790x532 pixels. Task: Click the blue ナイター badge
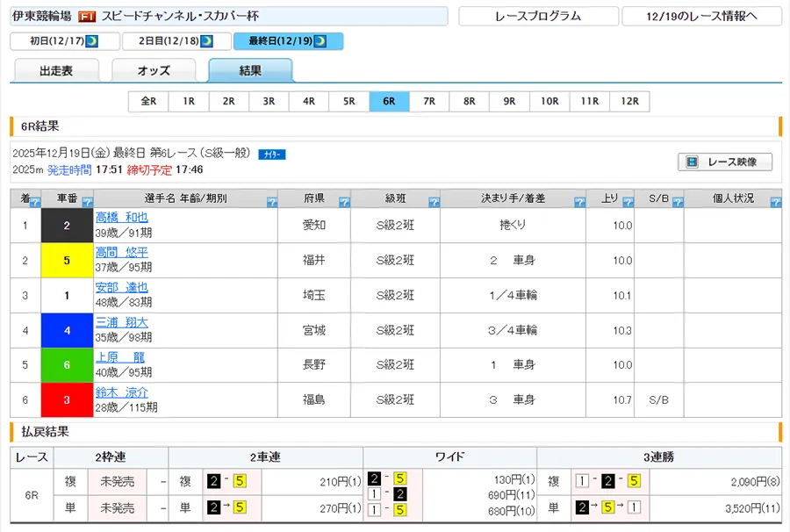click(271, 155)
